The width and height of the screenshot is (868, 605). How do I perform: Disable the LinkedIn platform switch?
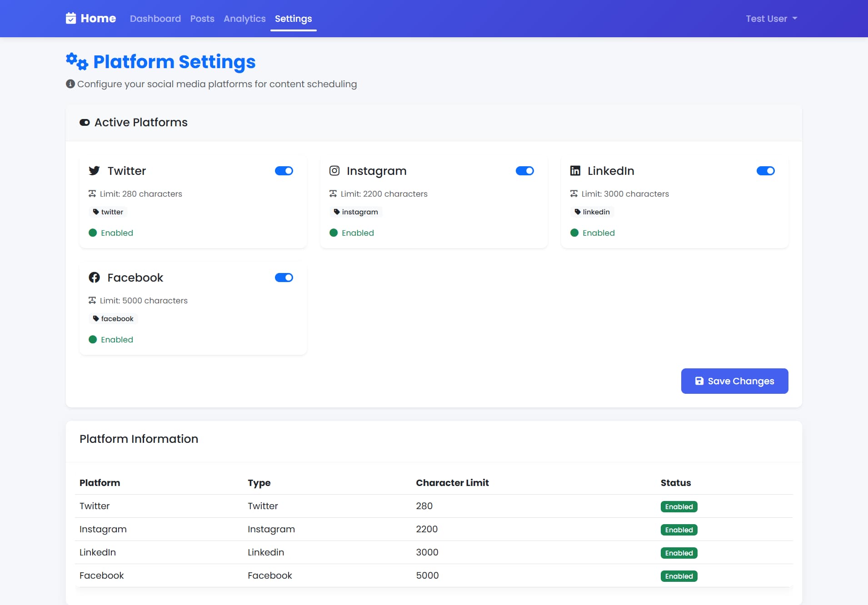(x=766, y=171)
